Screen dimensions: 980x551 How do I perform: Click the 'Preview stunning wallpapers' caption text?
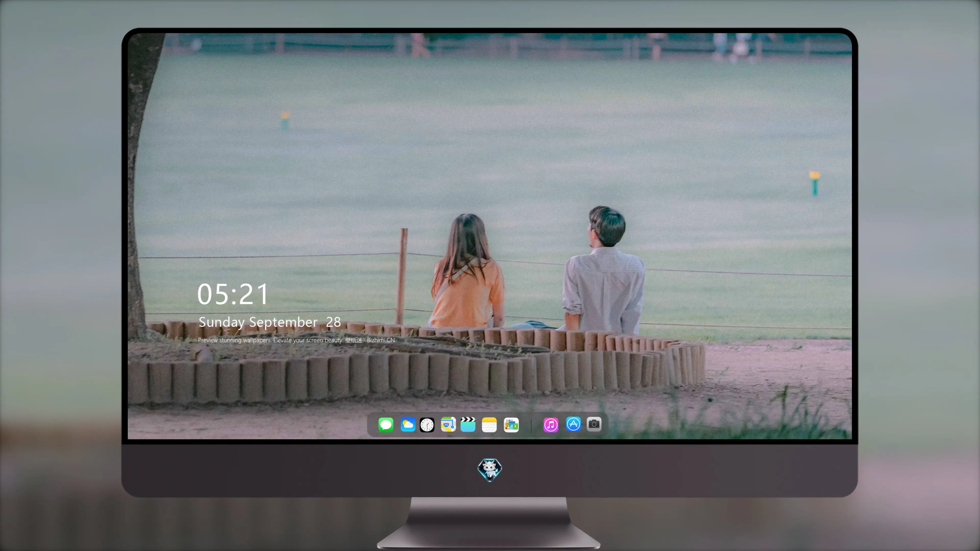(x=296, y=340)
